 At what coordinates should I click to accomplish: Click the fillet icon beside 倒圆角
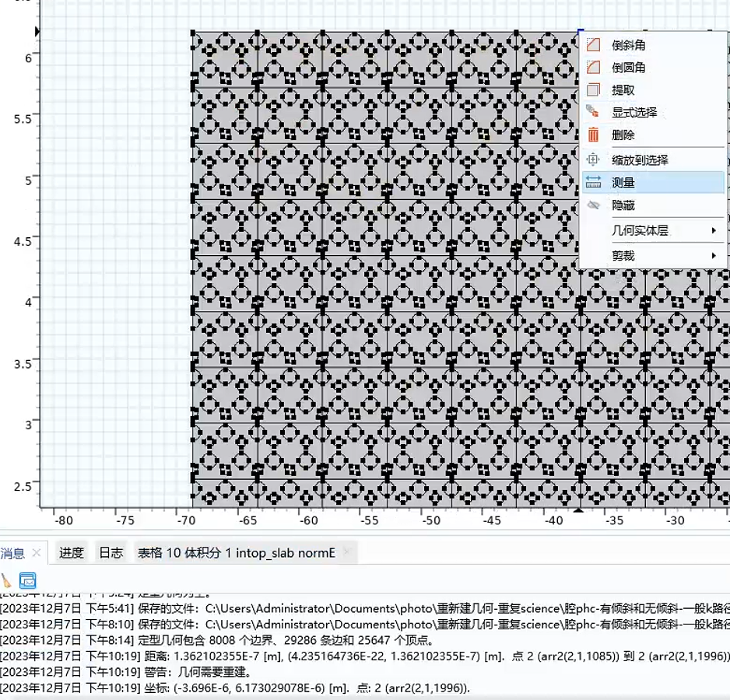593,67
